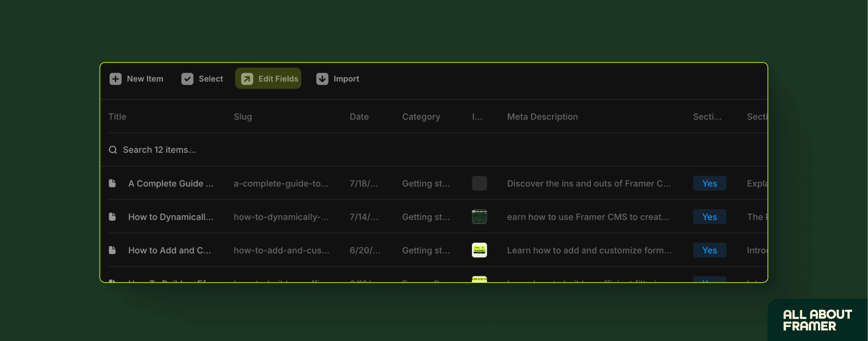Select slug how-to-dynamically-...

281,217
